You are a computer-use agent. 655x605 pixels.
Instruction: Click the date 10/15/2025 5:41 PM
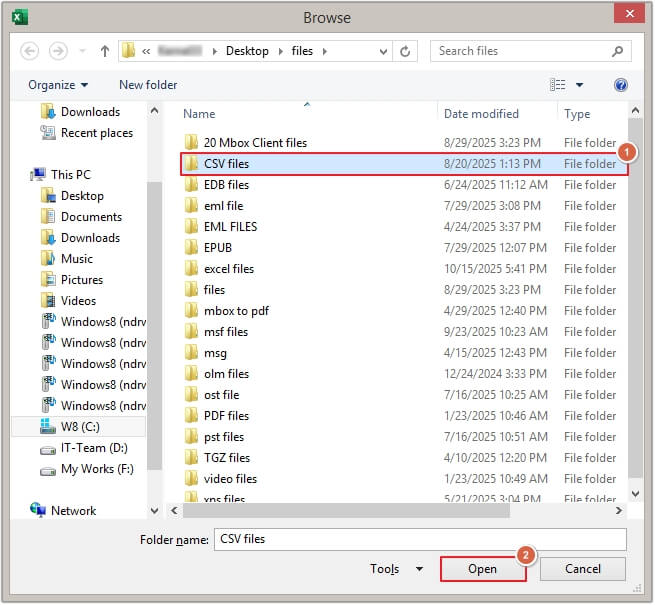point(495,269)
